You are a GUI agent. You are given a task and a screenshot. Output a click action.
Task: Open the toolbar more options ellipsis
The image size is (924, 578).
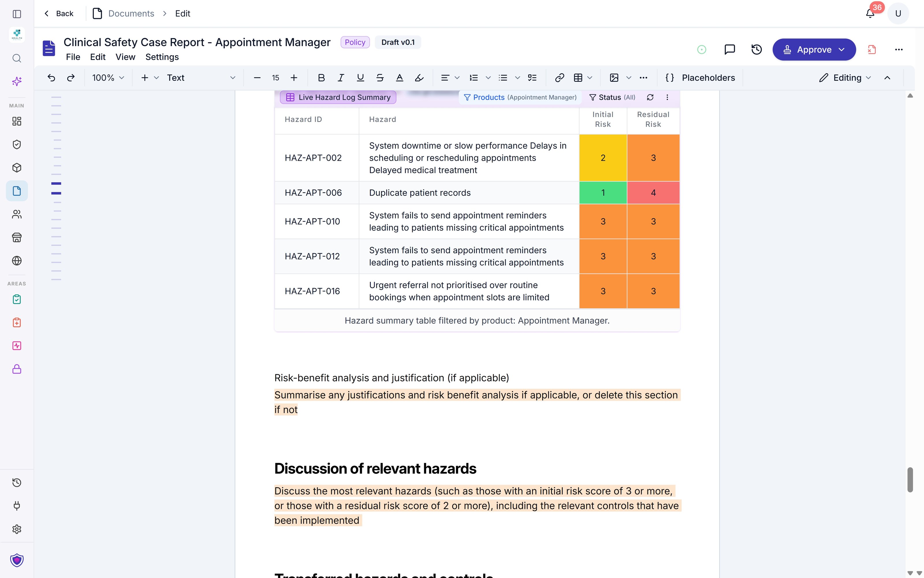click(643, 78)
